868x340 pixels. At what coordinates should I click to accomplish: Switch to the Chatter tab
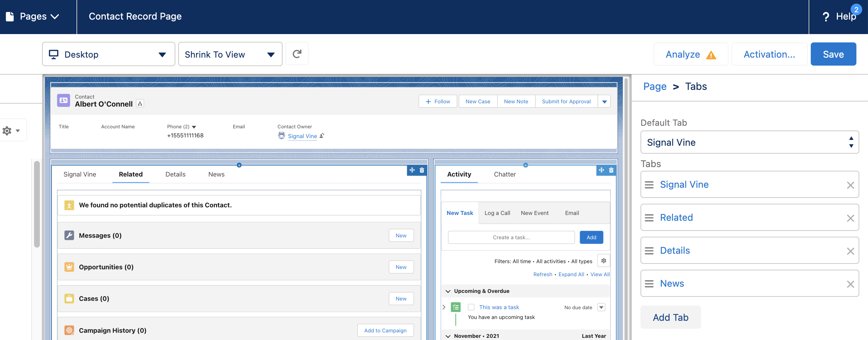tap(505, 174)
